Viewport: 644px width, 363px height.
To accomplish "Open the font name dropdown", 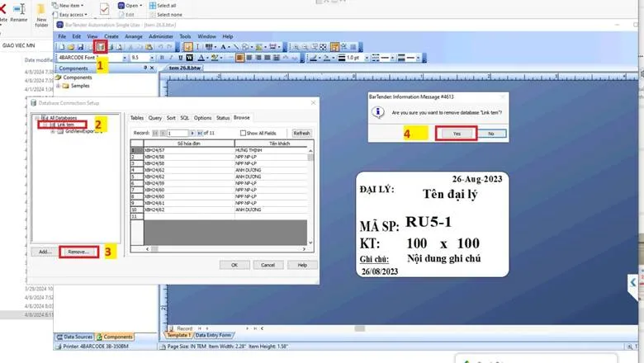I will (x=125, y=58).
